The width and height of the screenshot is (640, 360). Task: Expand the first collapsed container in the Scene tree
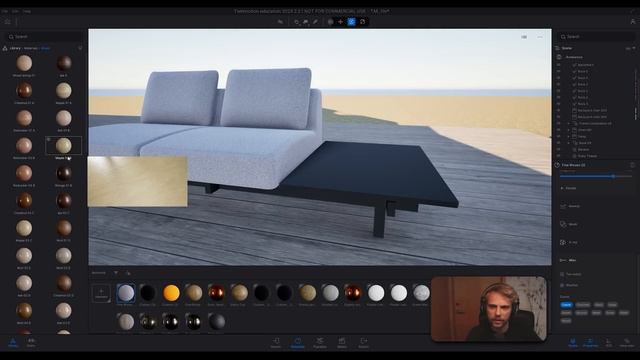(x=568, y=123)
